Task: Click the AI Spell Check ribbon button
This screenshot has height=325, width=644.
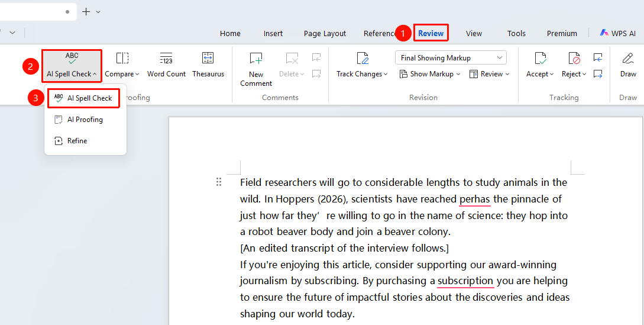Action: click(x=72, y=66)
